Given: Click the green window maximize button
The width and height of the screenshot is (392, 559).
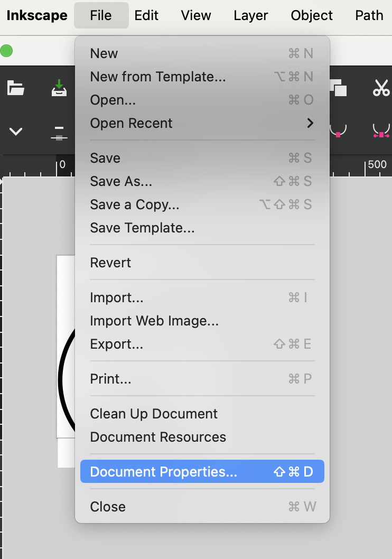Looking at the screenshot, I should point(6,51).
